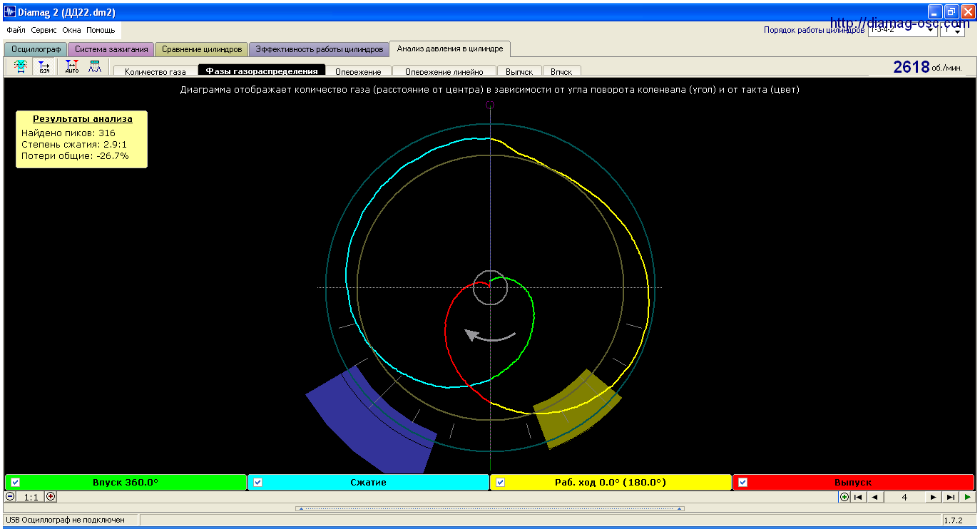Click the green plus icon beside frame navigation
Image resolution: width=980 pixels, height=529 pixels.
point(844,497)
